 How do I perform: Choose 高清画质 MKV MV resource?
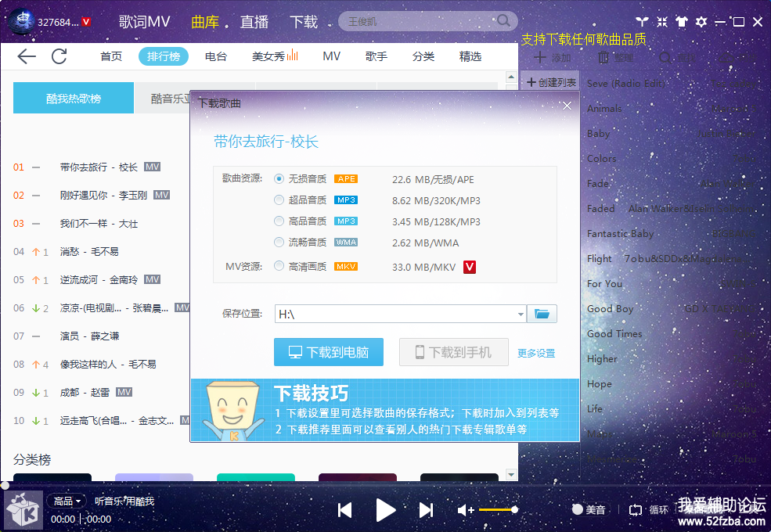pos(279,267)
